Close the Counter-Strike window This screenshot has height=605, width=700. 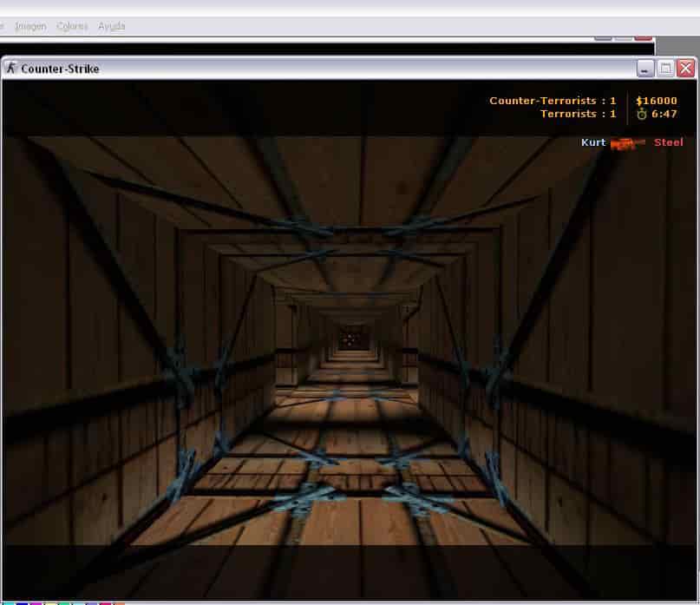point(686,69)
